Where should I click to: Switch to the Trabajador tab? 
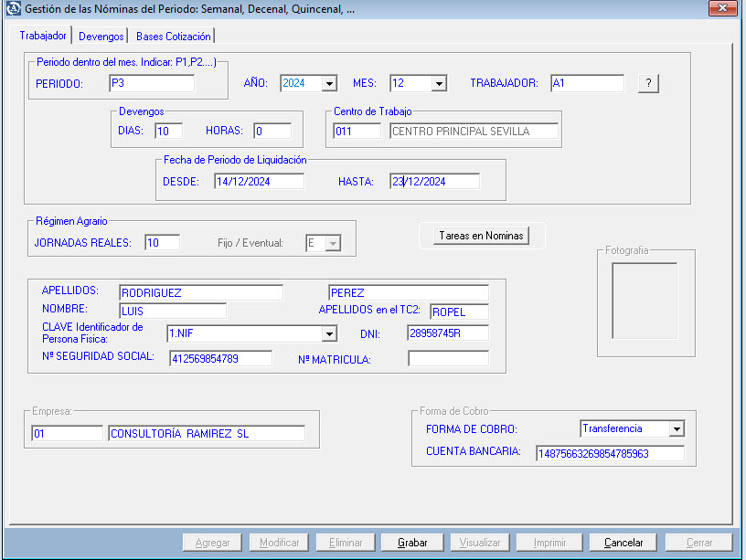click(x=43, y=36)
